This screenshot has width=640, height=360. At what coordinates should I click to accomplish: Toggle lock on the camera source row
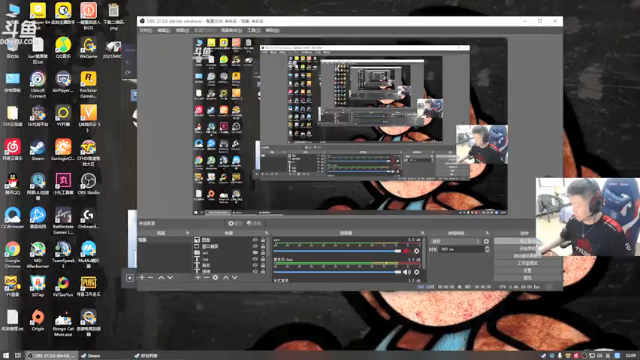263,253
